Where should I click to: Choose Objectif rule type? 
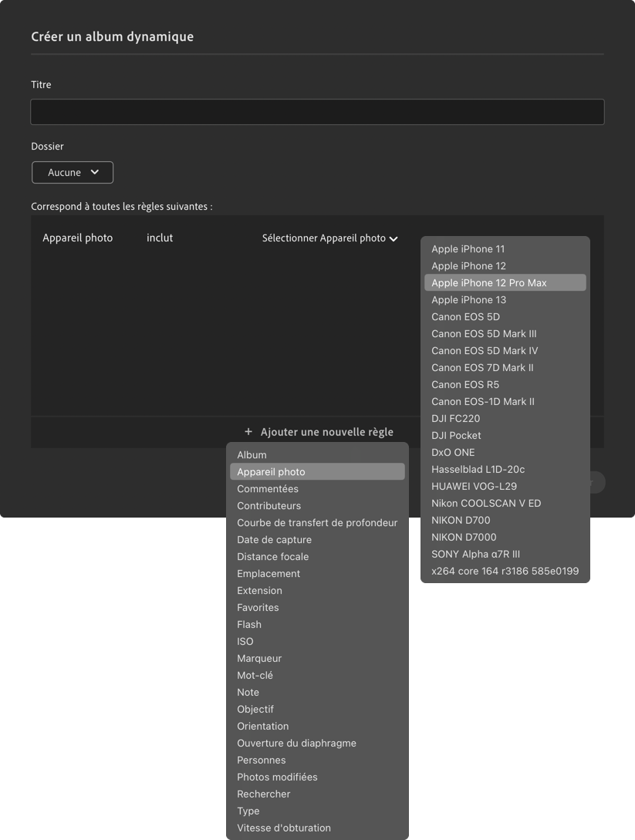pos(317,710)
